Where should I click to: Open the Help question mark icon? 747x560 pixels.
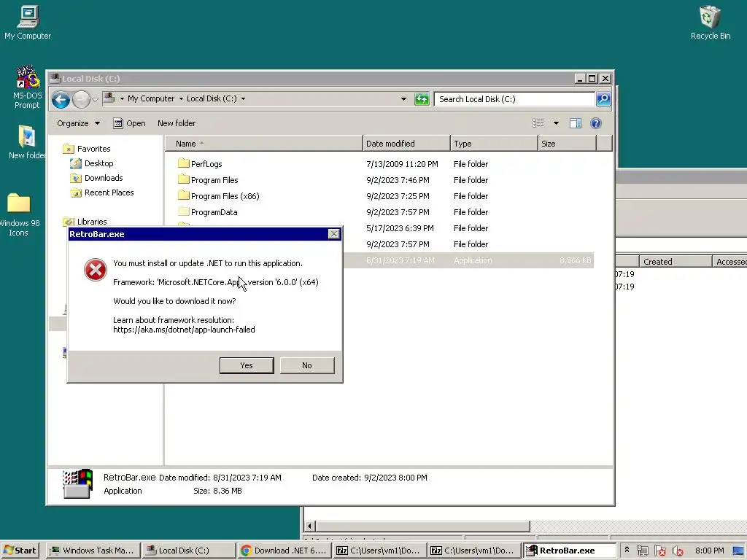tap(595, 123)
